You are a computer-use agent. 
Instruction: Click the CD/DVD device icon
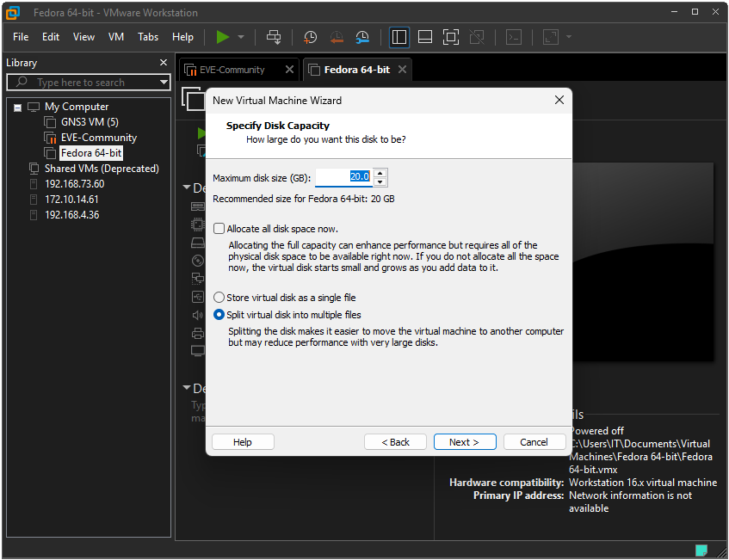(198, 261)
